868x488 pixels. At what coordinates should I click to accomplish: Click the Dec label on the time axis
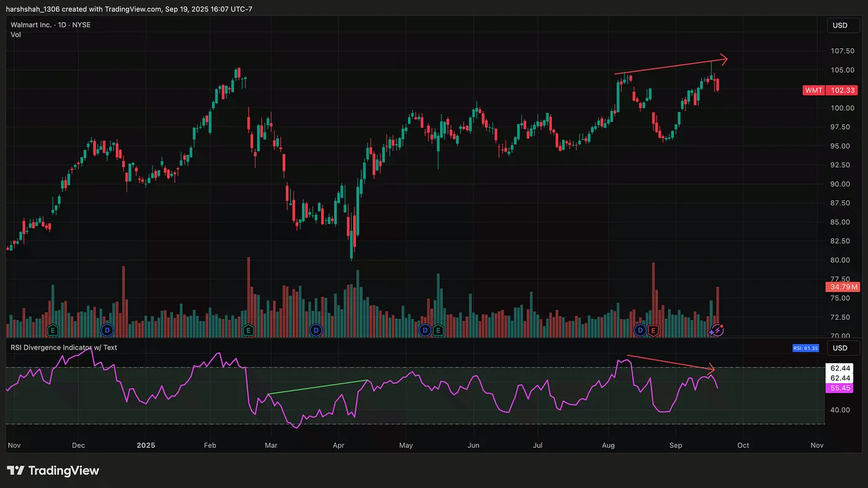click(78, 445)
